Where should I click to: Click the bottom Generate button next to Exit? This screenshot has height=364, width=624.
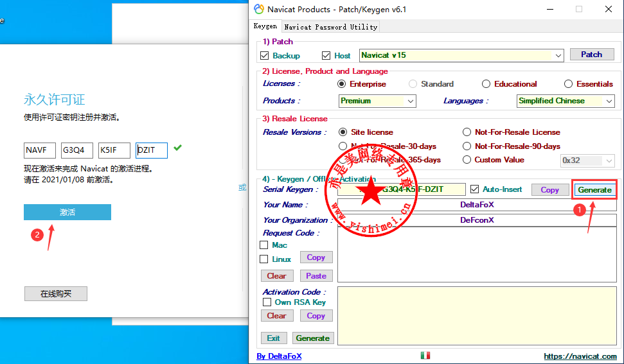pyautogui.click(x=313, y=338)
